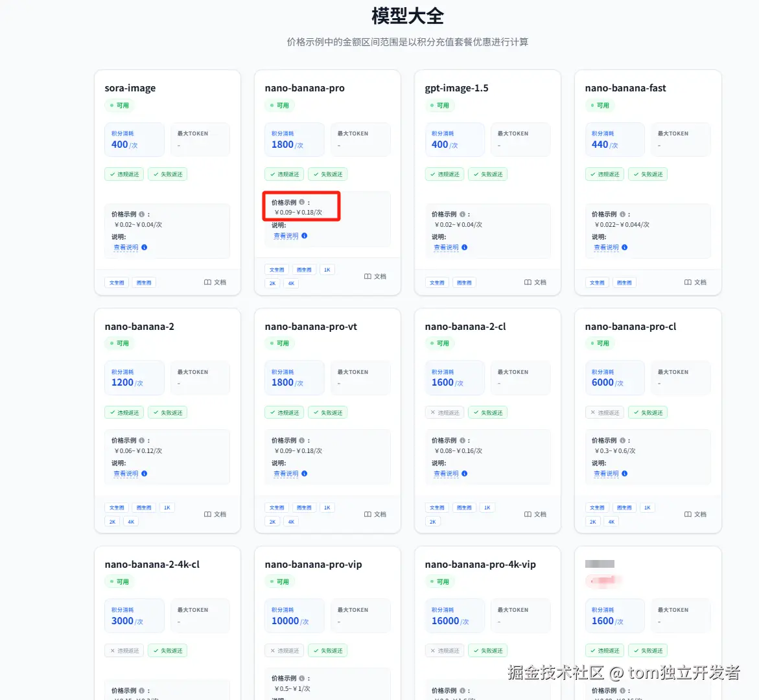The height and width of the screenshot is (700, 759).
Task: Click the info icon beside nano-banana-2 查看说明
Action: 145,473
